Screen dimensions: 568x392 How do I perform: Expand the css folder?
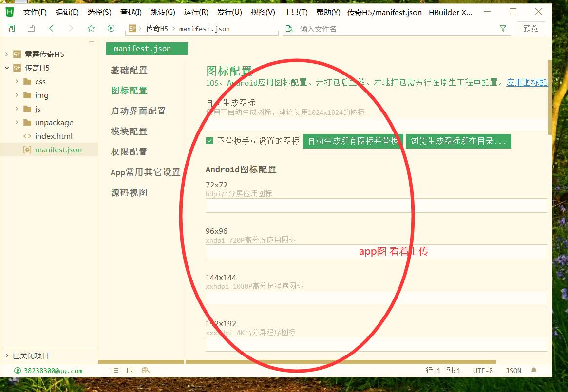click(x=17, y=82)
